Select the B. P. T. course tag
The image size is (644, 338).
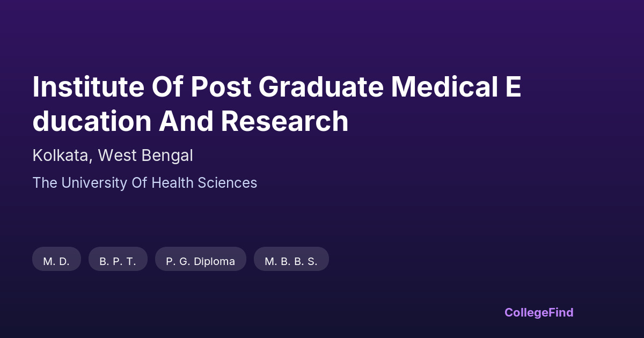(118, 261)
